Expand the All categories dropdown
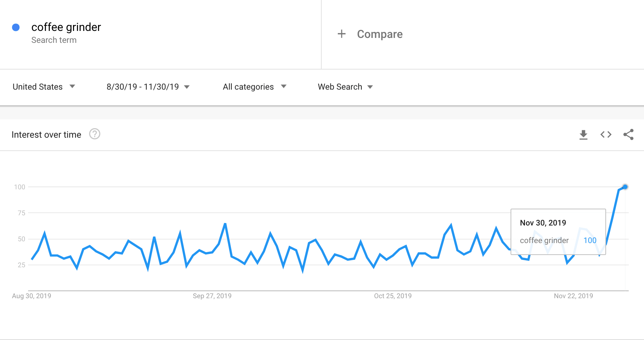 coord(254,87)
